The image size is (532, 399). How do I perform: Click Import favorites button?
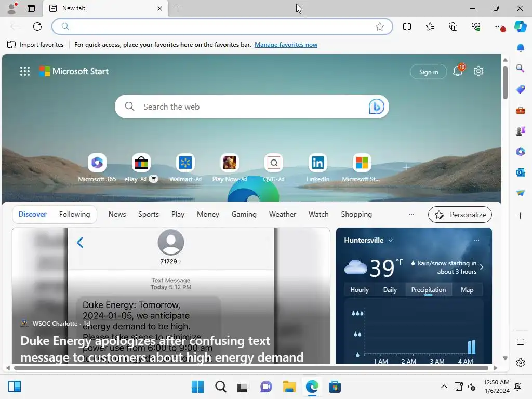pos(35,45)
